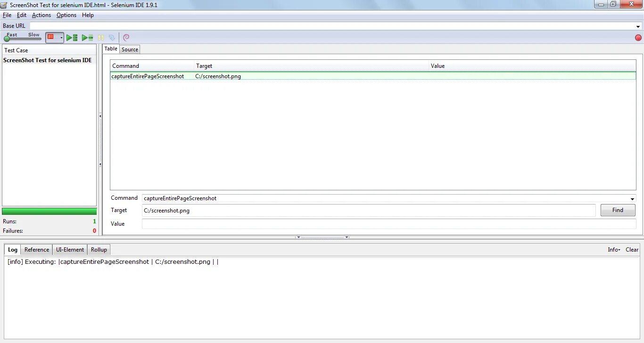Click the Pause/Resume toolbar icon
Screen dimensions: 644x343
(101, 38)
